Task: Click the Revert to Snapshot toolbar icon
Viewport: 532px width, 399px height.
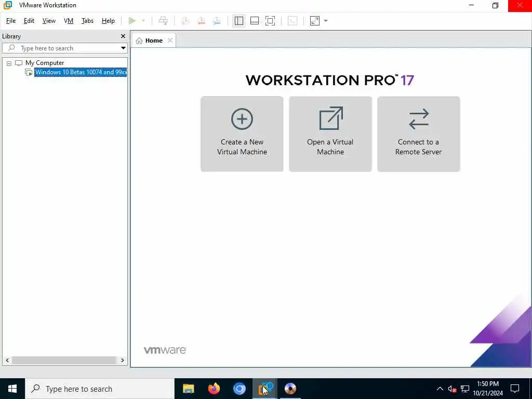Action: click(x=201, y=21)
